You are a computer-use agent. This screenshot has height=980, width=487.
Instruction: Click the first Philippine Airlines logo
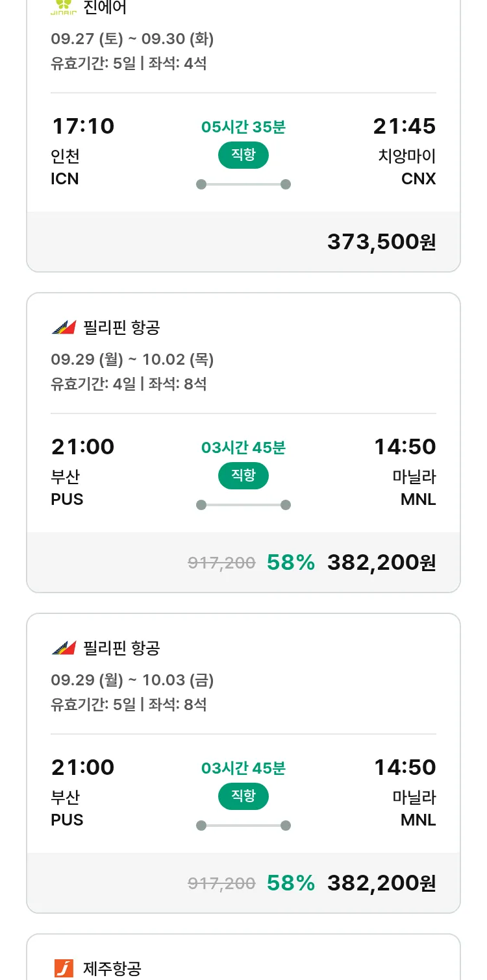coord(64,328)
